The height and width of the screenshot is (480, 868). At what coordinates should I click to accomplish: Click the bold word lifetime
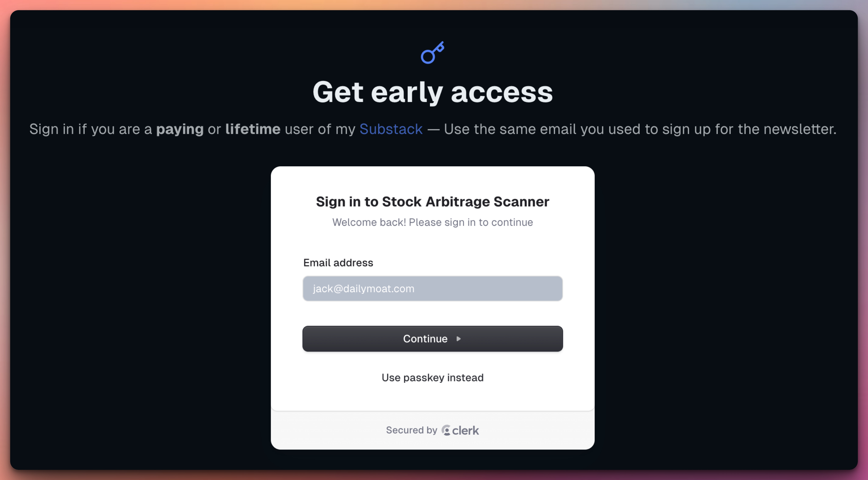(253, 129)
